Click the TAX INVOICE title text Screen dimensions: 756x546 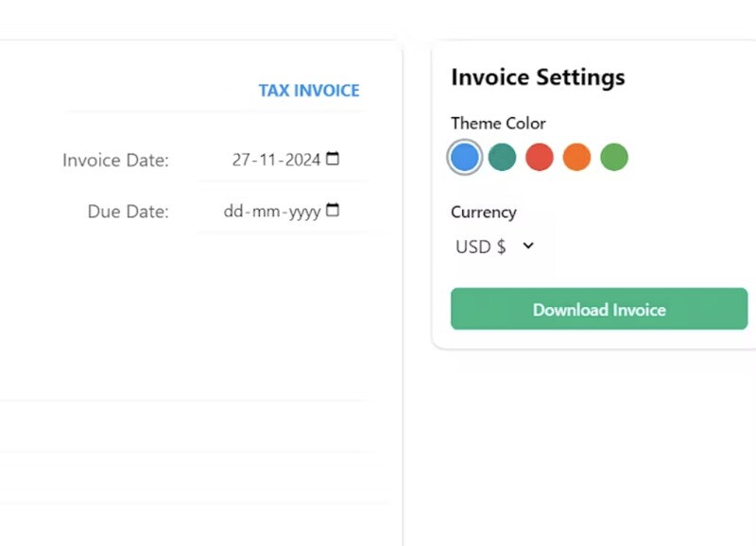pos(309,91)
